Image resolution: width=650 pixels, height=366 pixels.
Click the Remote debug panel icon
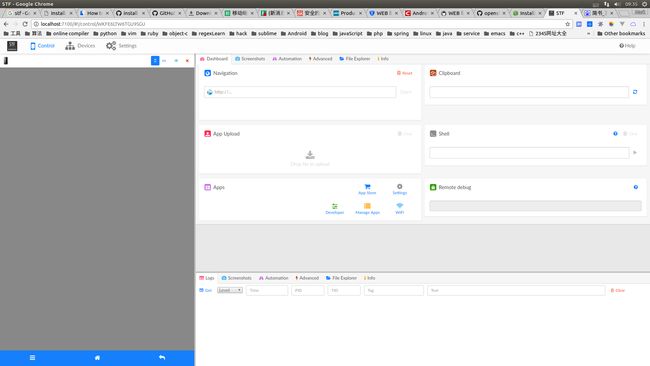point(433,187)
